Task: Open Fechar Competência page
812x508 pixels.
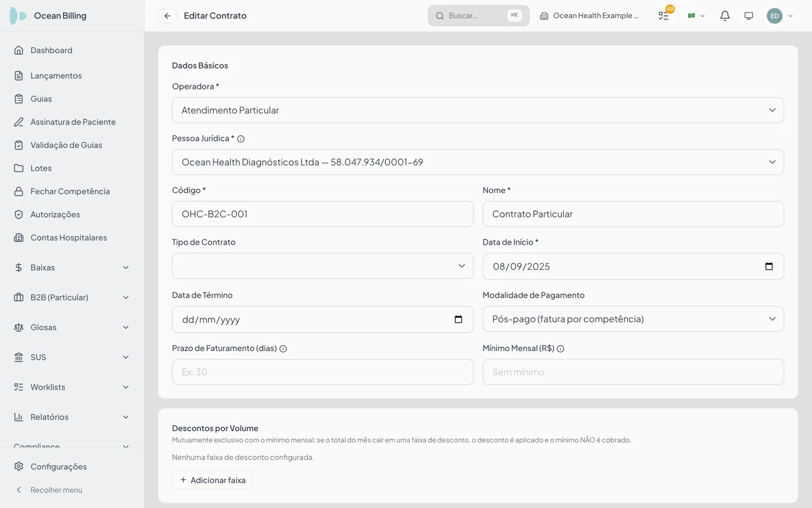Action: pos(72,191)
